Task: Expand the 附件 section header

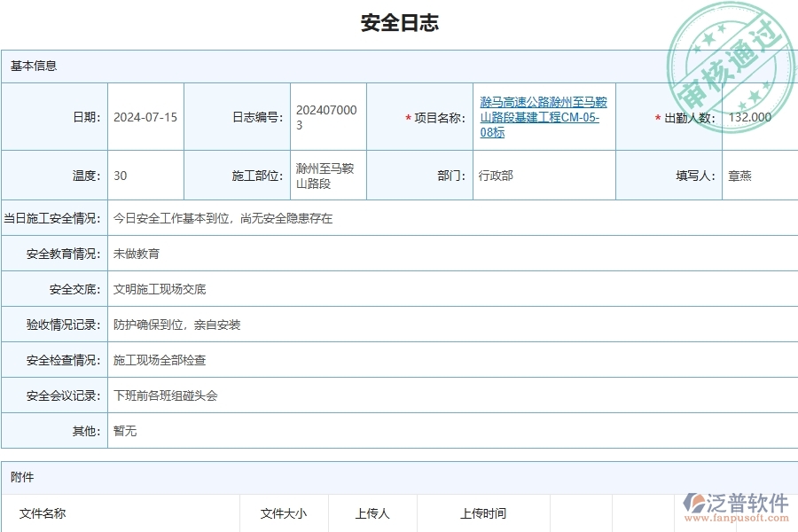Action: coord(22,477)
